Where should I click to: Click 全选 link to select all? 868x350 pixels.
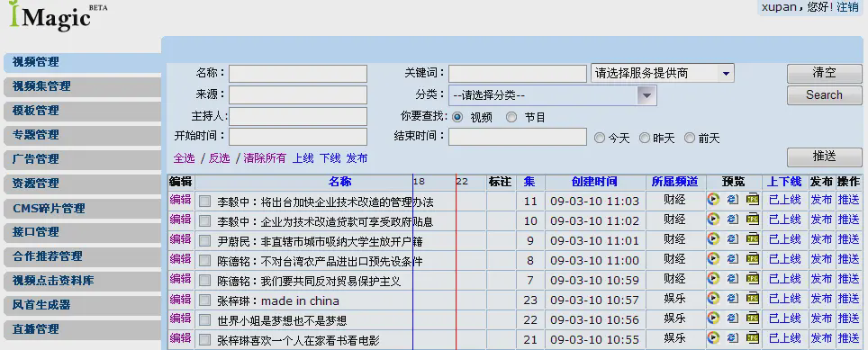[185, 158]
